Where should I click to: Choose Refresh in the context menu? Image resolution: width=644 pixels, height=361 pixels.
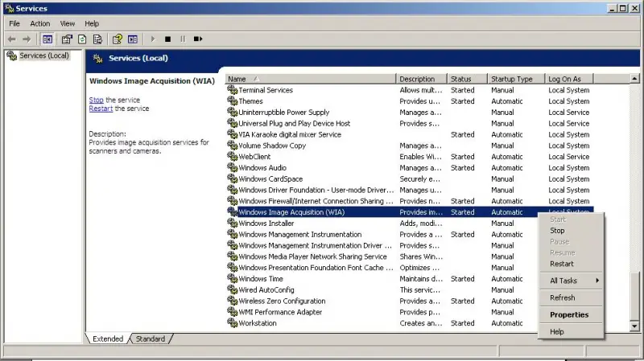pos(571,297)
